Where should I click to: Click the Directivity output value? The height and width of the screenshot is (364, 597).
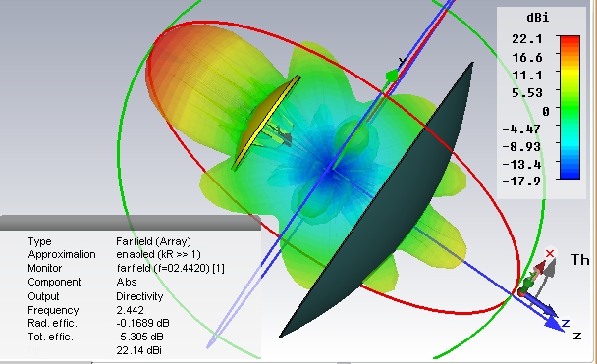click(139, 296)
